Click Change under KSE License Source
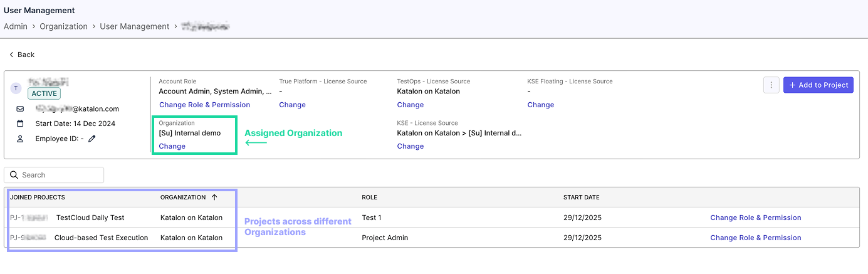This screenshot has height=274, width=868. point(410,146)
